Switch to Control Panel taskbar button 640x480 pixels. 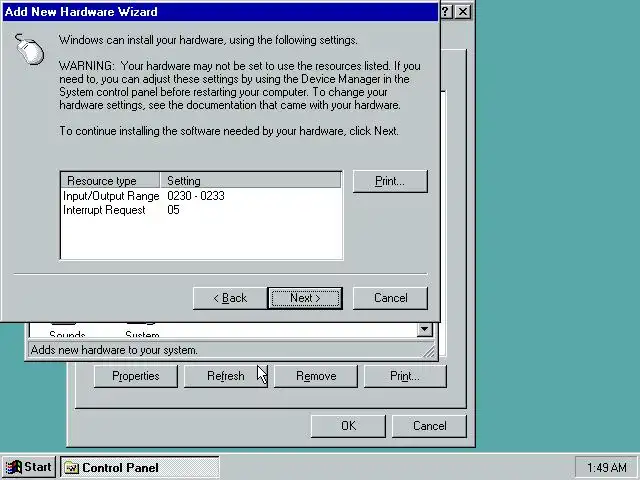[140, 467]
